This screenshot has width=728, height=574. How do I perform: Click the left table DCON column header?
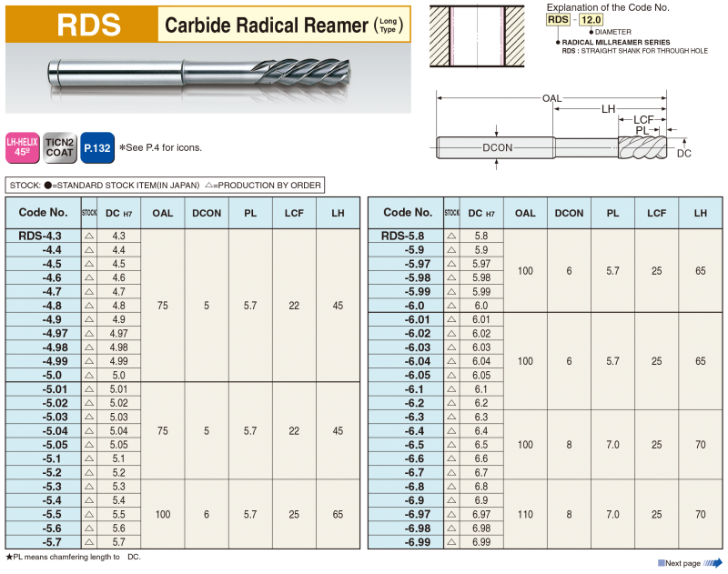207,213
